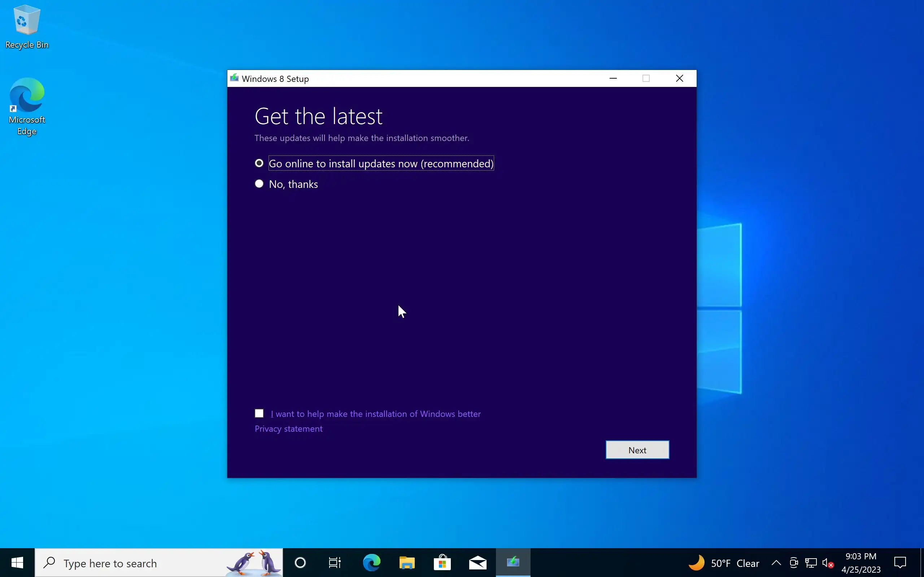Open the weather widget showing 50°F Clear
This screenshot has width=924, height=577.
pyautogui.click(x=724, y=563)
